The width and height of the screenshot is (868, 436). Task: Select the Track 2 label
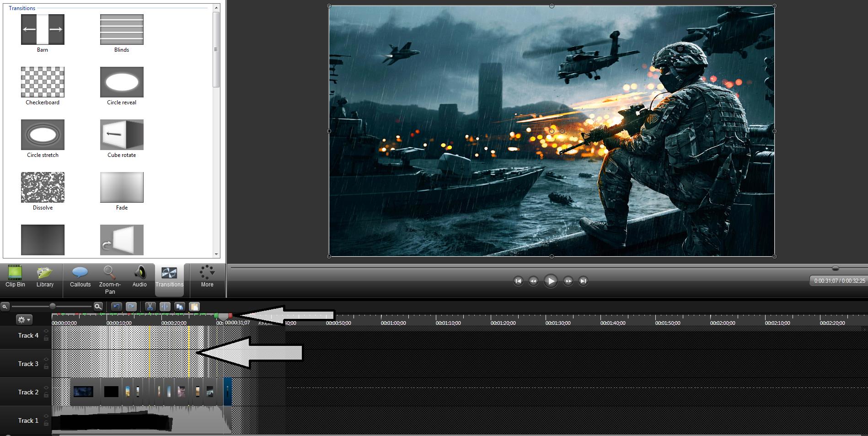(28, 392)
